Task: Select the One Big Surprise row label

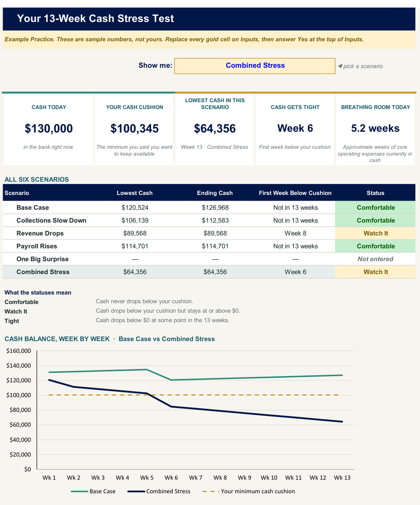Action: coord(43,259)
